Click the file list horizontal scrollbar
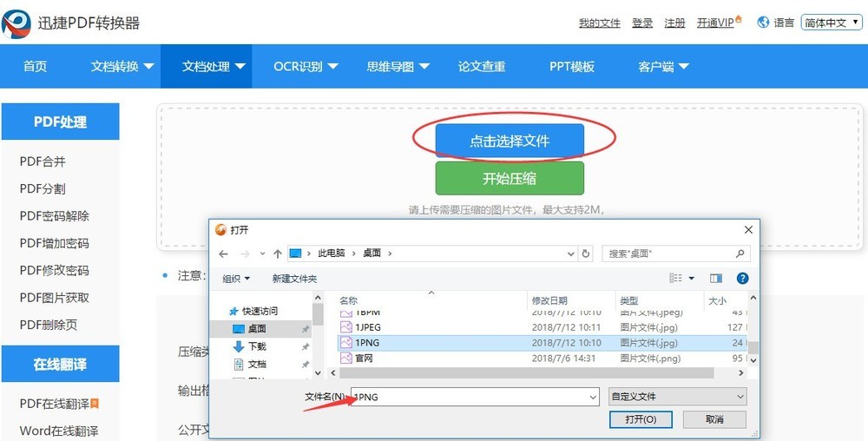The width and height of the screenshot is (868, 441). point(525,373)
